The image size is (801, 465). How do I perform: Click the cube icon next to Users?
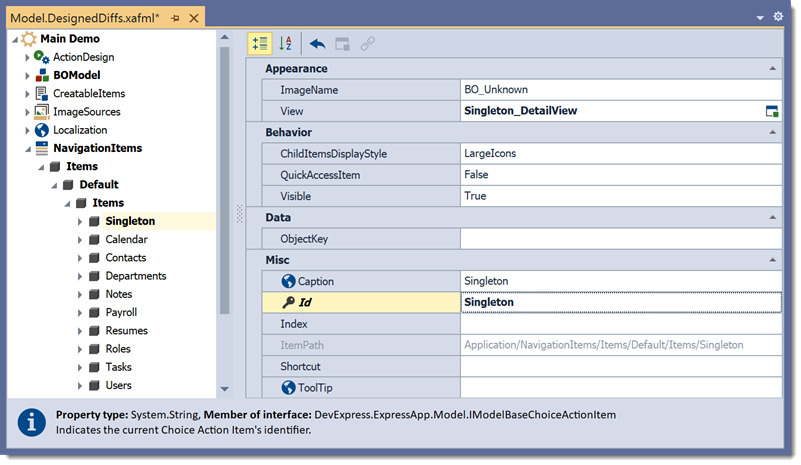click(x=94, y=385)
